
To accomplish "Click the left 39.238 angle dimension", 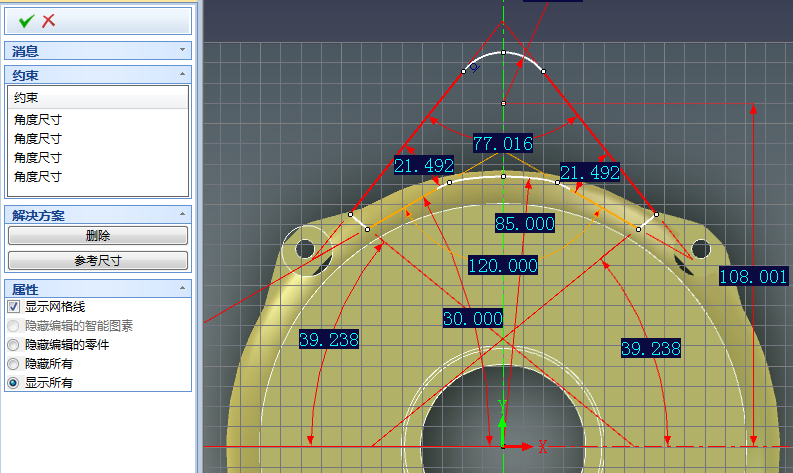I will 329,339.
